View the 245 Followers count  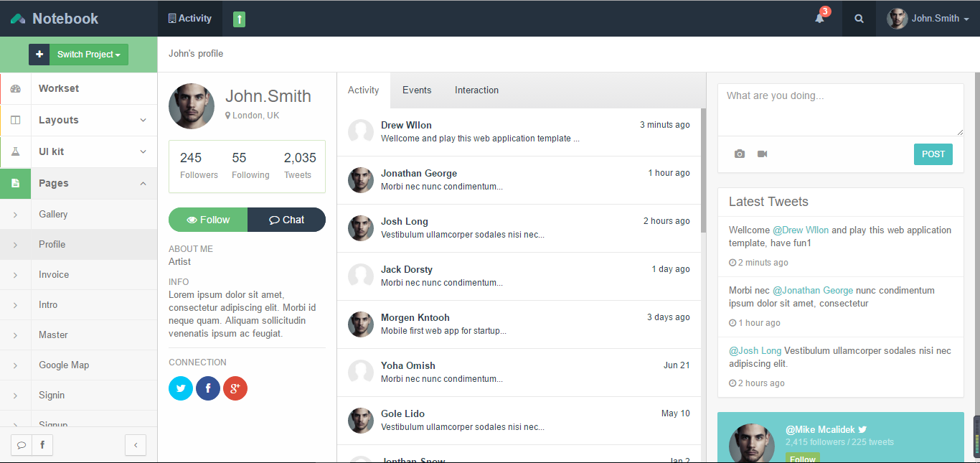click(199, 166)
